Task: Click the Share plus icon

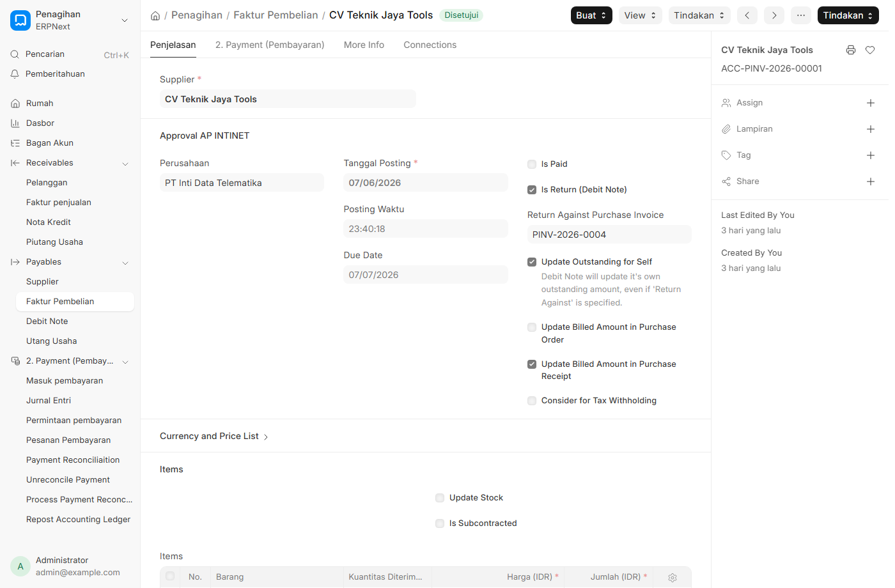Action: tap(871, 182)
